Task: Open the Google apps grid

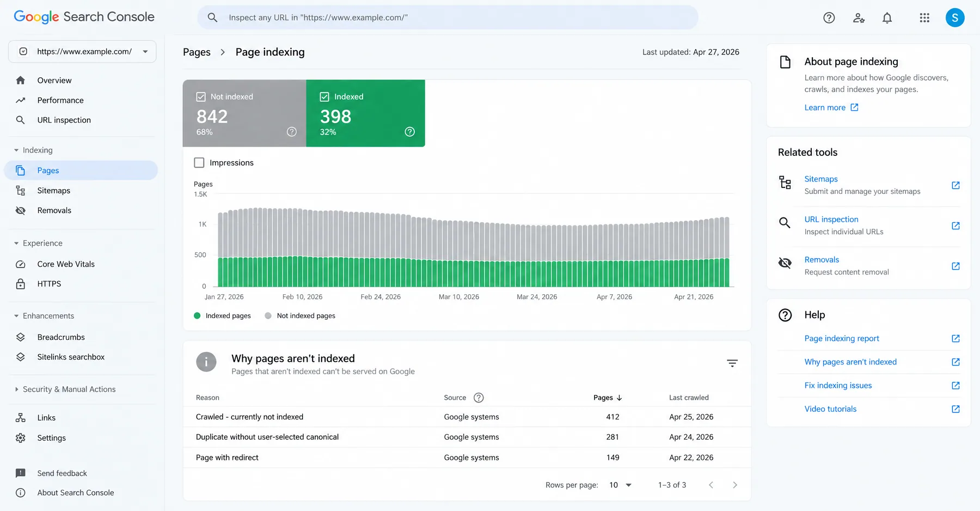Action: (924, 18)
